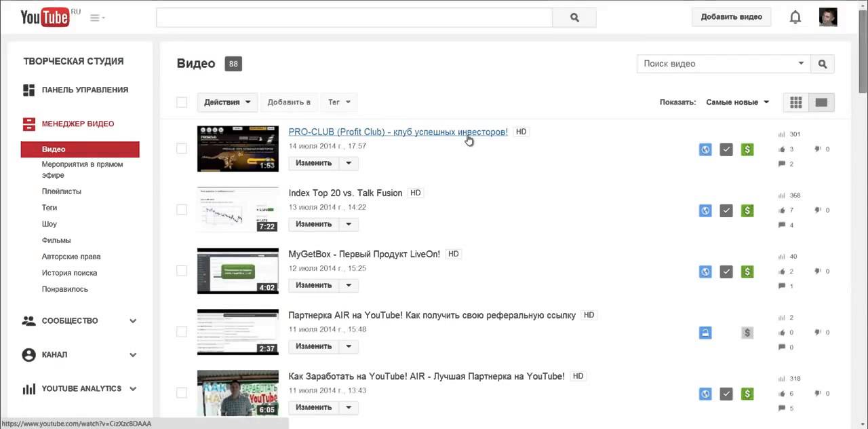Expand the YouTube Analytics section

(x=133, y=389)
